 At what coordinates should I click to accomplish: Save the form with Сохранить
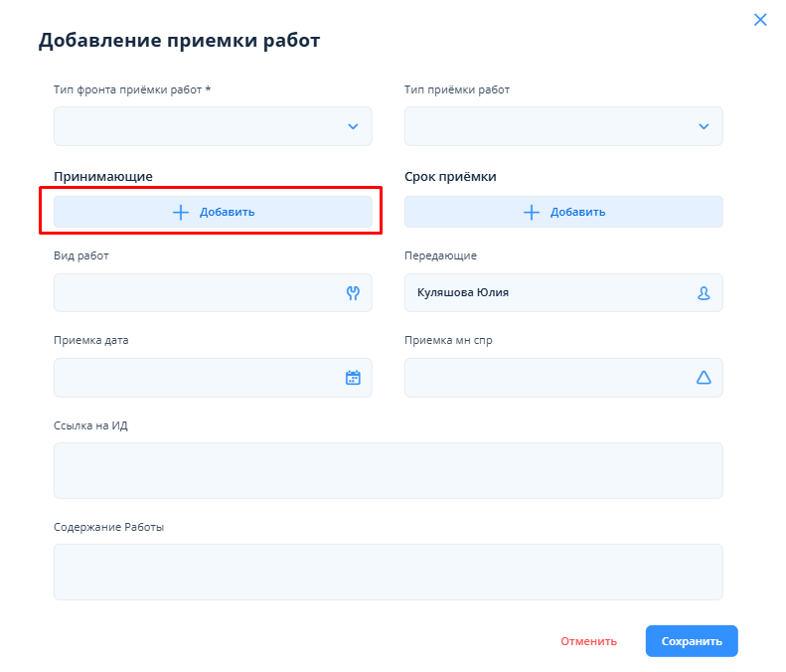(x=691, y=641)
